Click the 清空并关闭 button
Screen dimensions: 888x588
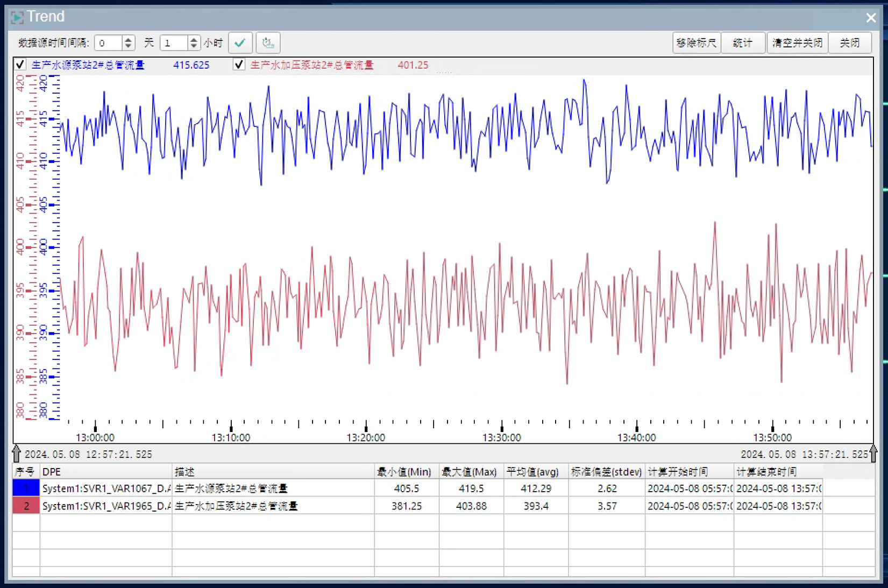pyautogui.click(x=797, y=42)
